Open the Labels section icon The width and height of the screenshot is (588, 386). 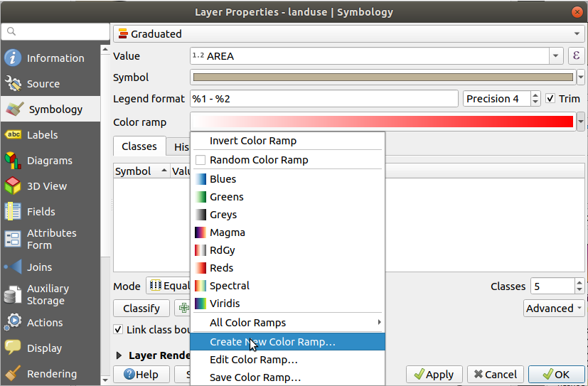click(x=13, y=135)
